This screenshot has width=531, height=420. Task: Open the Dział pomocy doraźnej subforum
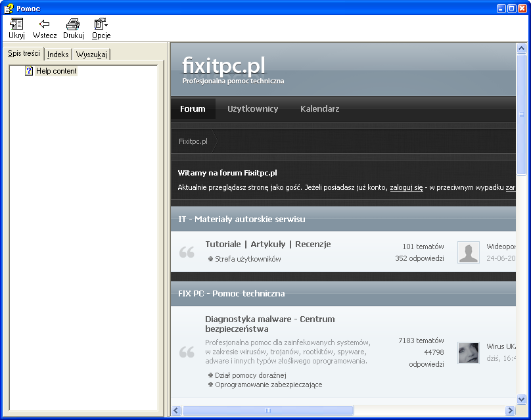coord(250,375)
